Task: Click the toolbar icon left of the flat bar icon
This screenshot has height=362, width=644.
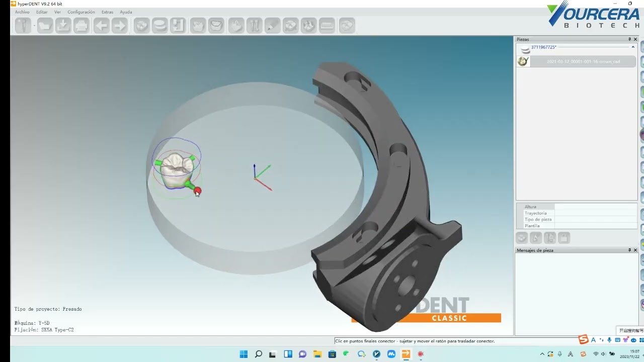Action: pyautogui.click(x=309, y=25)
